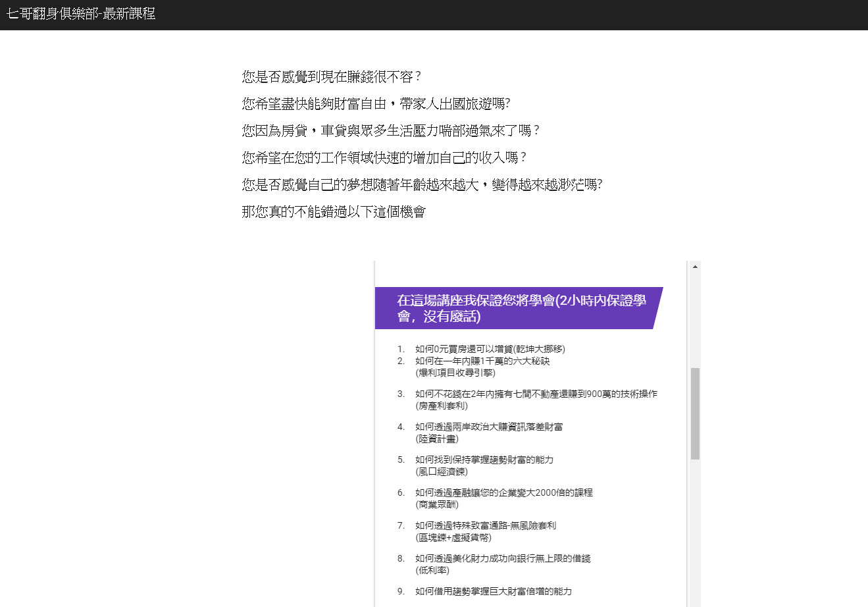
Task: Click item 2 about earning 1千萬 in a year
Action: (x=488, y=366)
